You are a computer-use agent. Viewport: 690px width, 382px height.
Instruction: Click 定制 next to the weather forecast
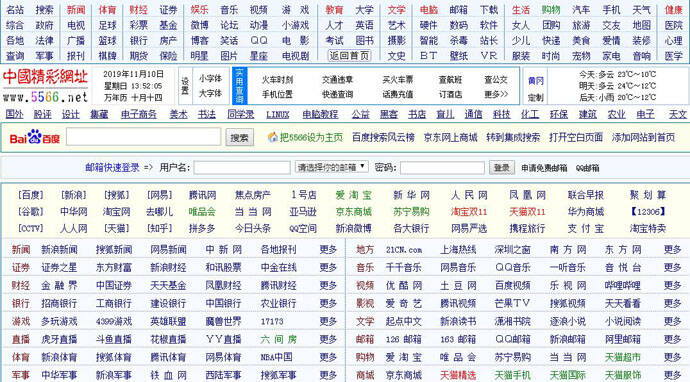[x=536, y=98]
